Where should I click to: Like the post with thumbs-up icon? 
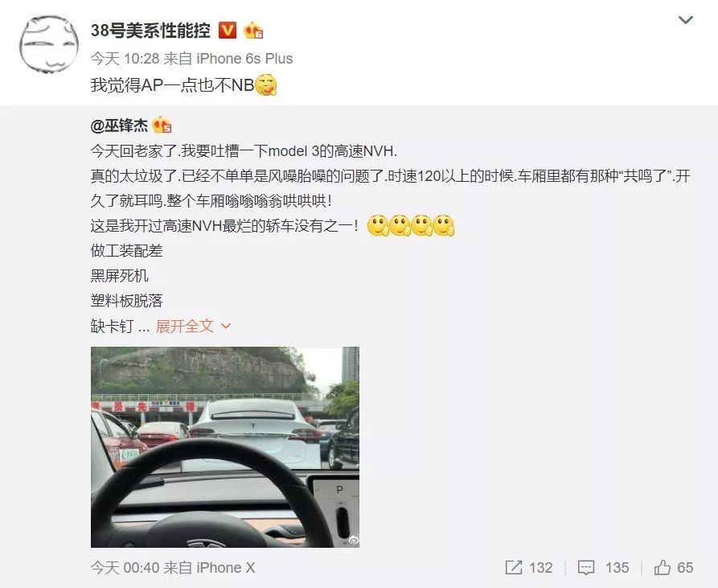coord(662,567)
